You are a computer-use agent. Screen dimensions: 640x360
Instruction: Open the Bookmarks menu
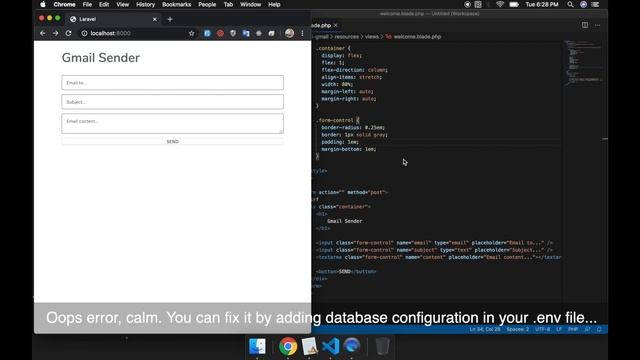176,4
